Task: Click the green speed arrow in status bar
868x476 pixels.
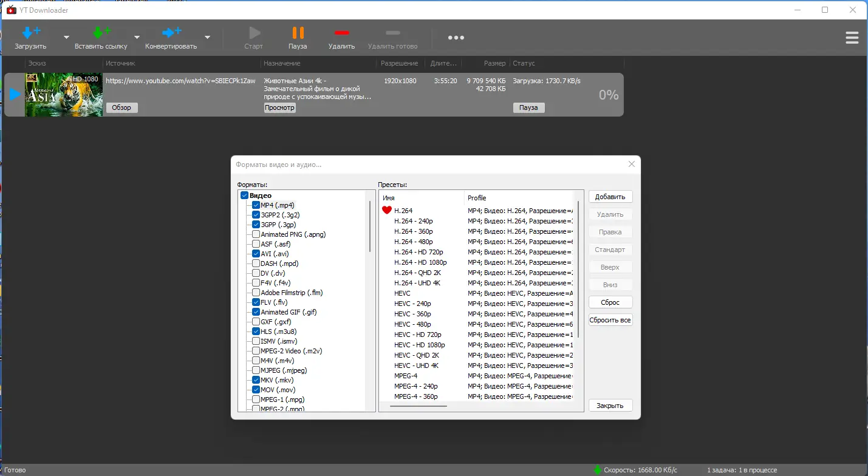Action: [x=598, y=470]
